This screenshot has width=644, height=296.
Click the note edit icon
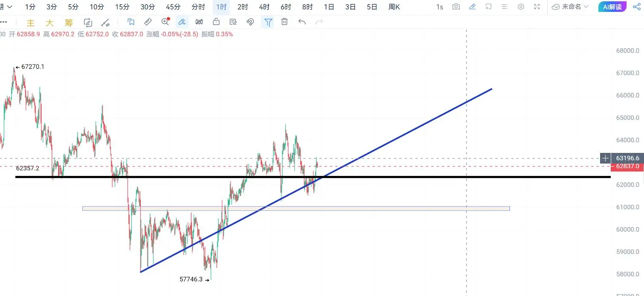233,22
